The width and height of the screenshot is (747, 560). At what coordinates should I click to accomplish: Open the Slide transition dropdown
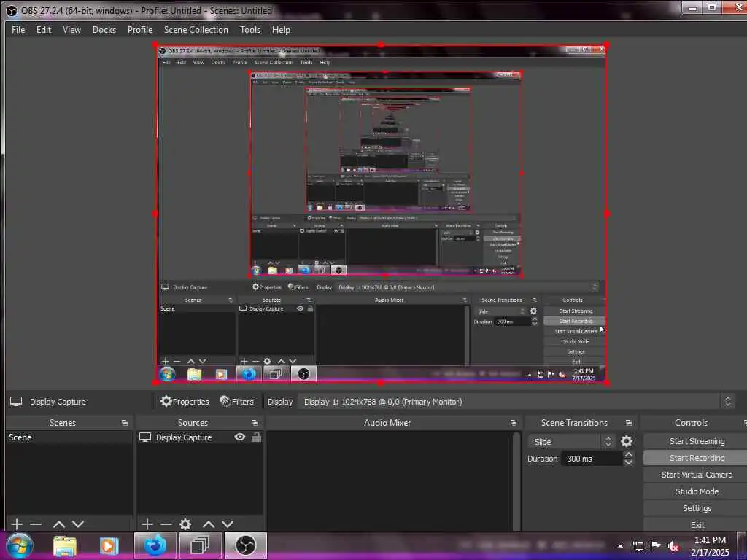[571, 441]
